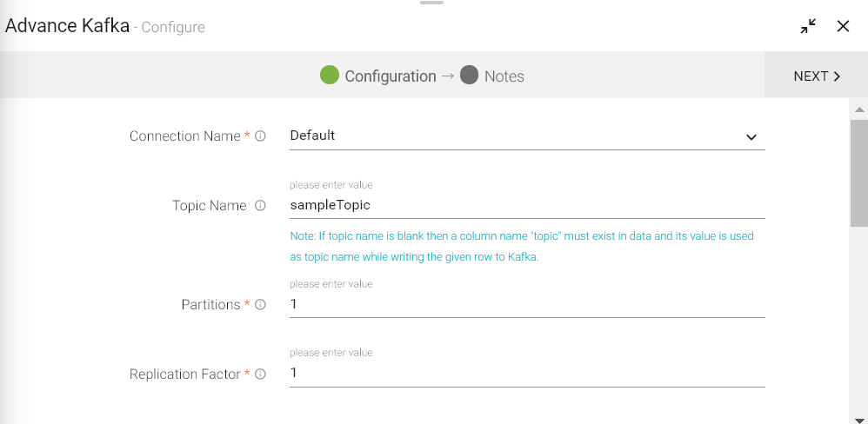The width and height of the screenshot is (868, 424).
Task: Click the scrollbar up arrow
Action: pyautogui.click(x=859, y=110)
